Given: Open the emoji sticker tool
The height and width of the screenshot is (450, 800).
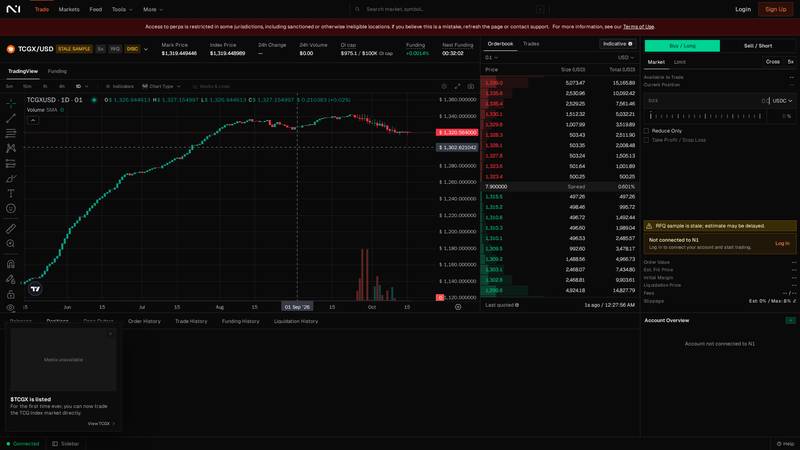Looking at the screenshot, I should point(11,208).
